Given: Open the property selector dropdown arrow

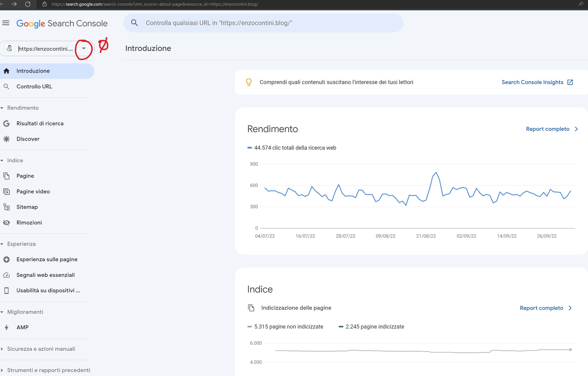Looking at the screenshot, I should click(x=84, y=48).
